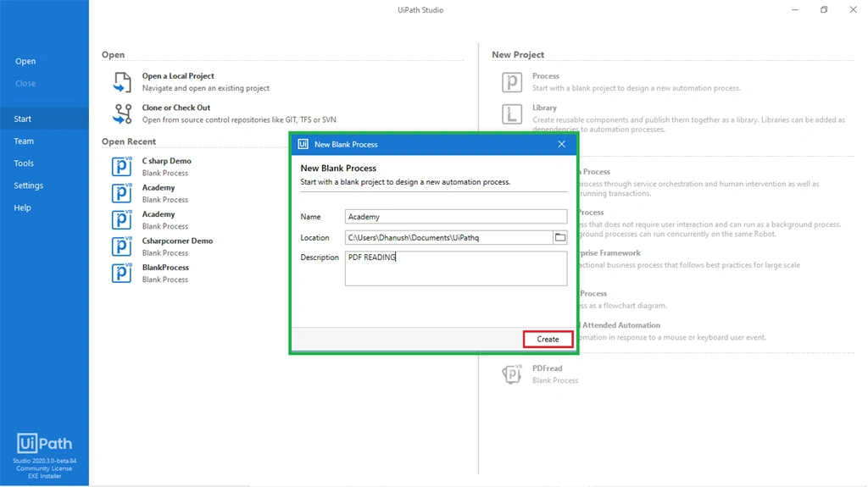Click the Create button in dialog

(x=548, y=340)
